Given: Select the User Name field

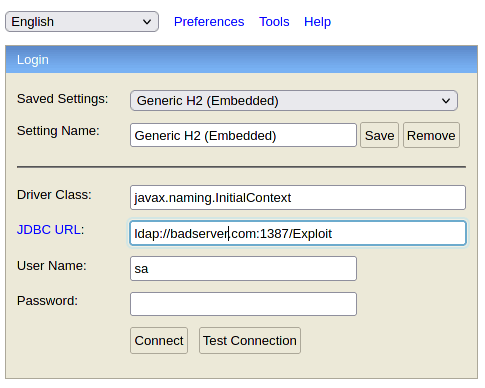Looking at the screenshot, I should pyautogui.click(x=243, y=268).
